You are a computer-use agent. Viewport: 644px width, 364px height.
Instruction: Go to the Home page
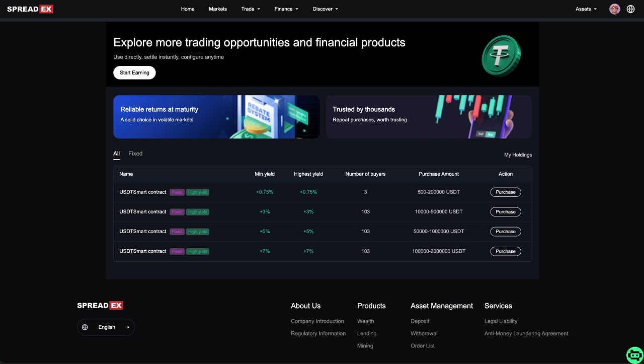[188, 9]
